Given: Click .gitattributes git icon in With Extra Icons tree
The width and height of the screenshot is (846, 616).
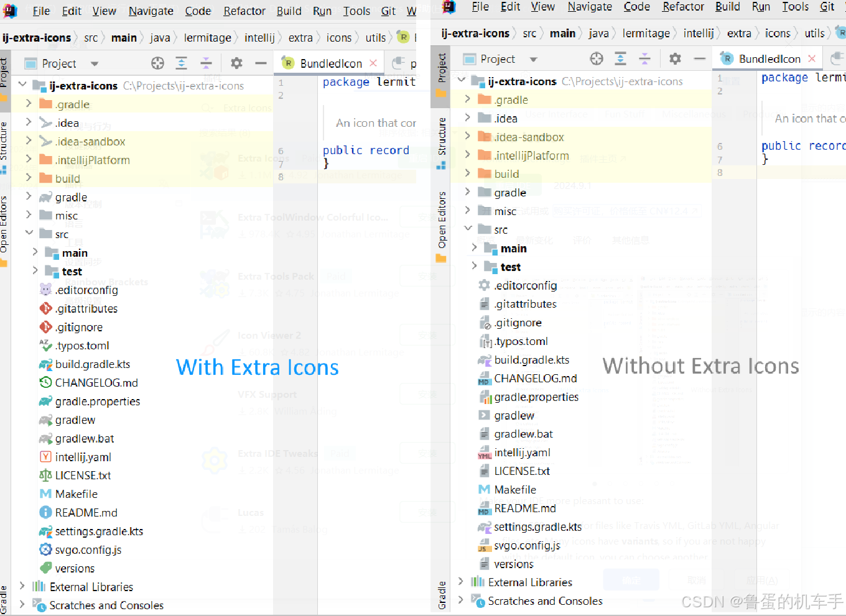Looking at the screenshot, I should [45, 308].
